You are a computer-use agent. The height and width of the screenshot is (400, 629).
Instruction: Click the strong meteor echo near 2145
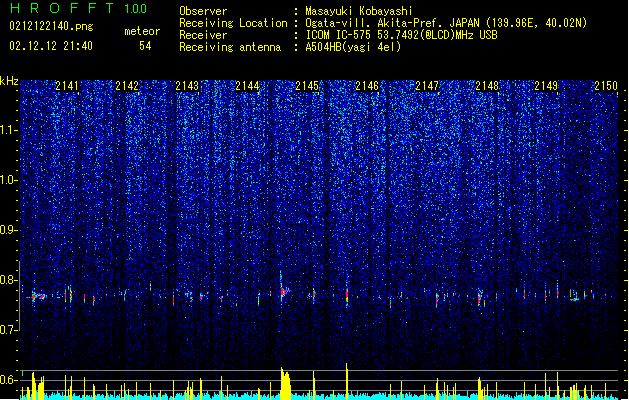[284, 290]
